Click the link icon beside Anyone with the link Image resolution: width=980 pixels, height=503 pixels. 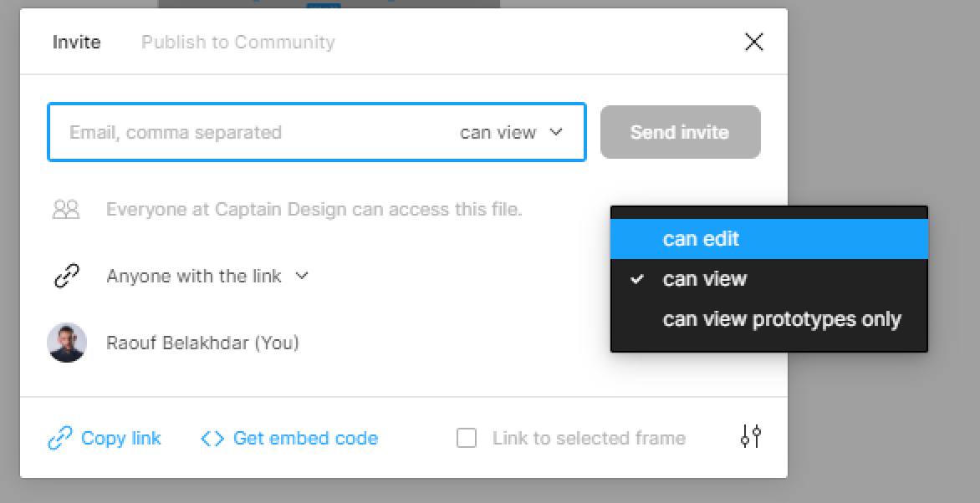click(x=67, y=275)
